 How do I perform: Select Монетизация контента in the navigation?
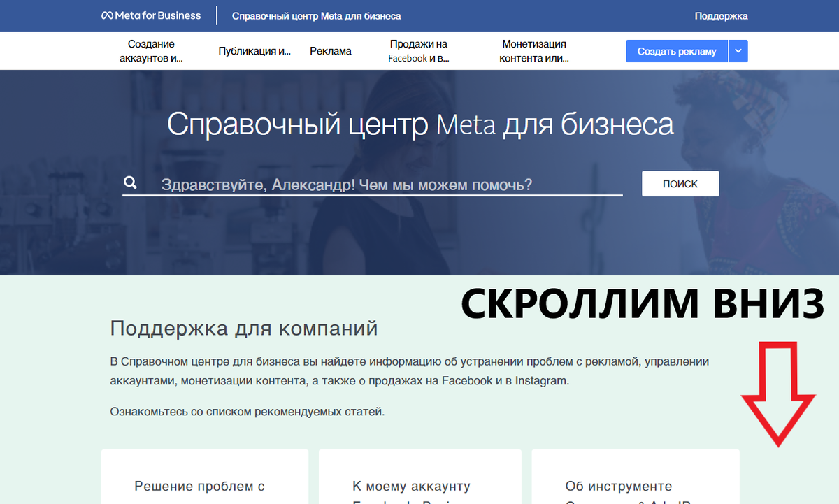[534, 50]
